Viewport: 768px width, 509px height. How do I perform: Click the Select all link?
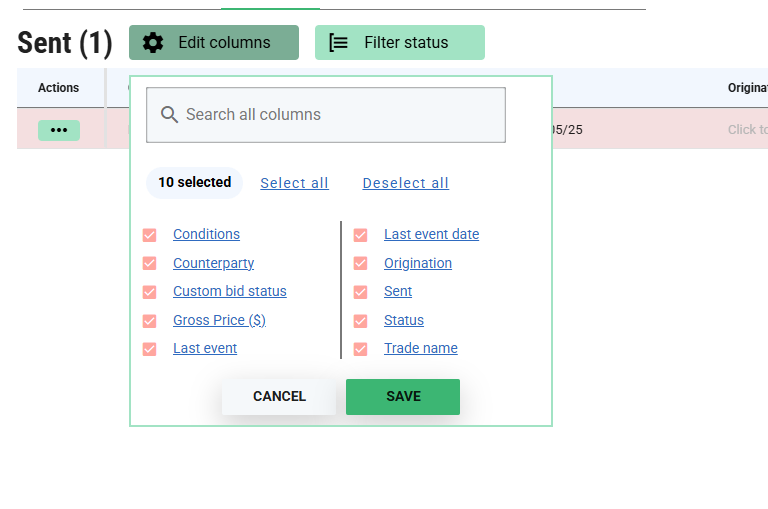[x=294, y=183]
